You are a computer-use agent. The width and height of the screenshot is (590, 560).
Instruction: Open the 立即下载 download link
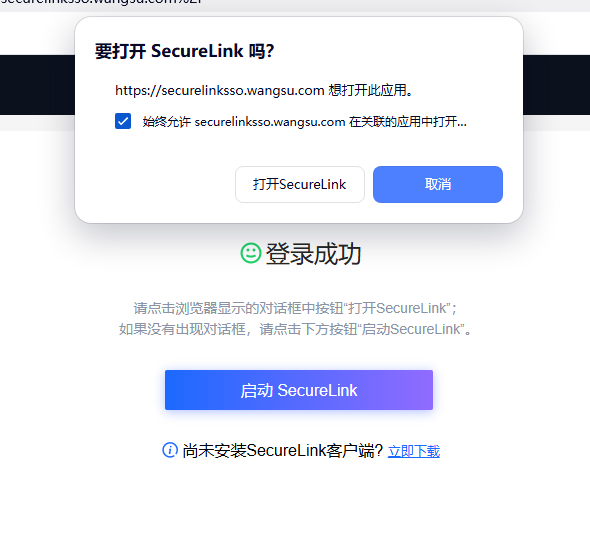(414, 451)
